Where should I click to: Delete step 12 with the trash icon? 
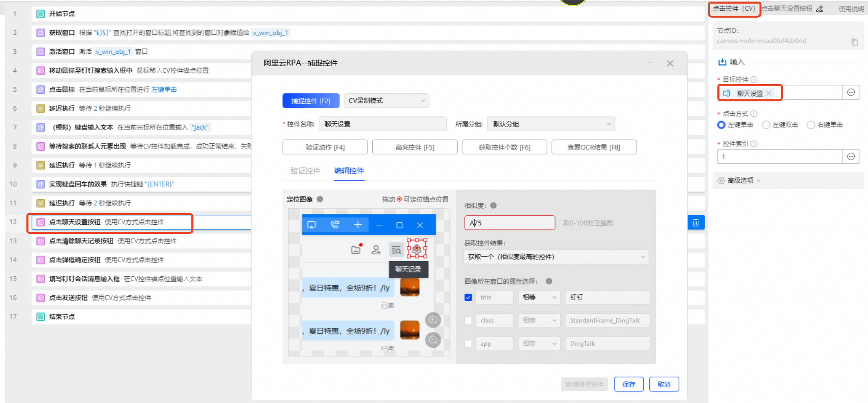696,223
